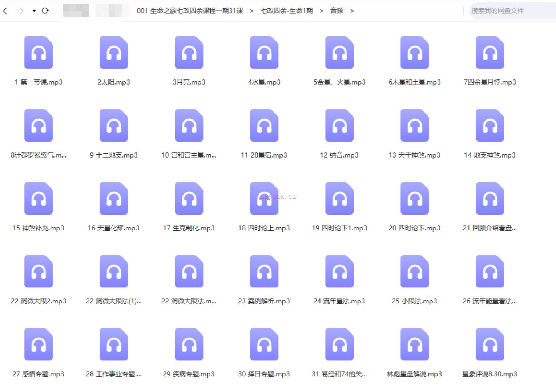The height and width of the screenshot is (392, 556).
Task: Click file name 23 案例解析.mp3
Action: tap(264, 301)
